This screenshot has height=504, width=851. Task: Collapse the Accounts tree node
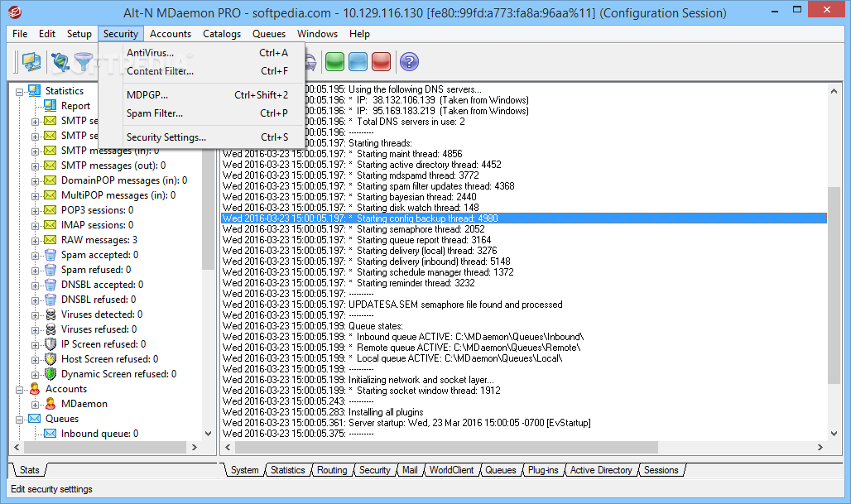(x=20, y=390)
